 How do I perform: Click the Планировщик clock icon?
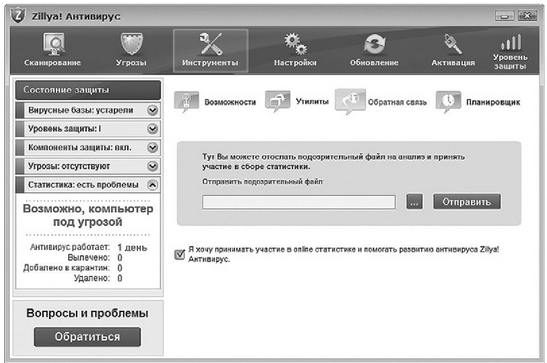point(448,101)
